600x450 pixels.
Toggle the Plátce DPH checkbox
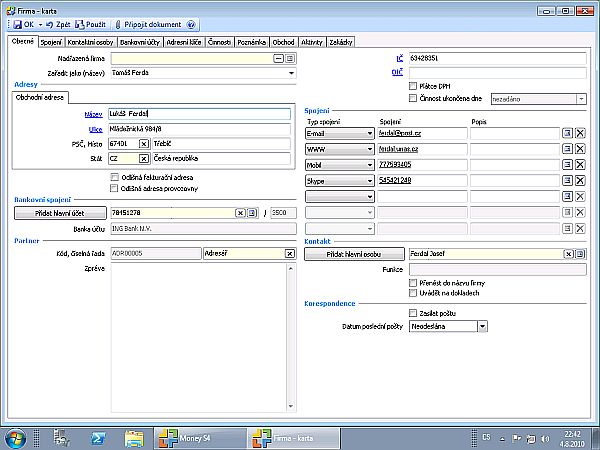(x=412, y=86)
